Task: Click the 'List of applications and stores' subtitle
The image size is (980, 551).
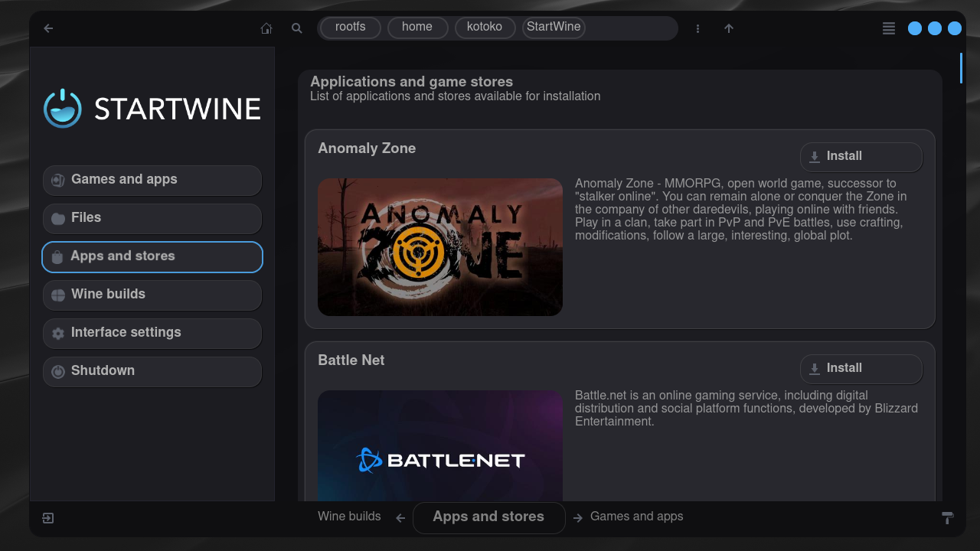Action: 456,96
